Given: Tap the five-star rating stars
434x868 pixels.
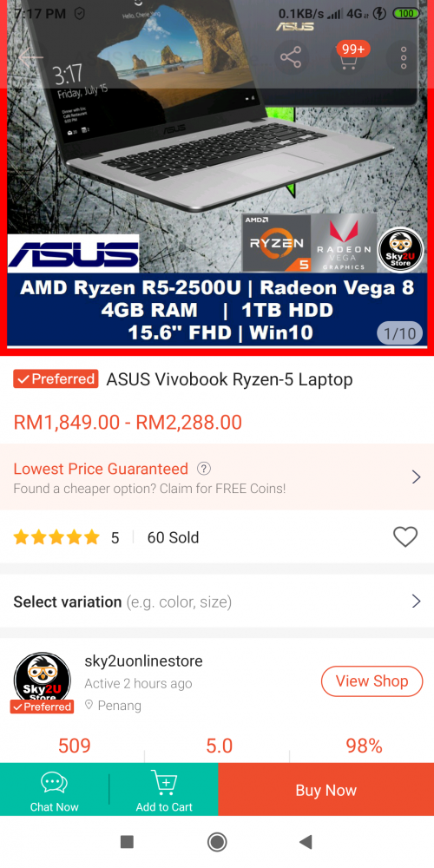Looking at the screenshot, I should [56, 537].
